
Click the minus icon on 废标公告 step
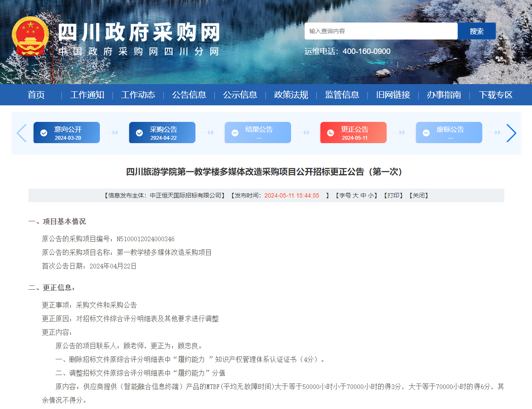[x=426, y=133]
